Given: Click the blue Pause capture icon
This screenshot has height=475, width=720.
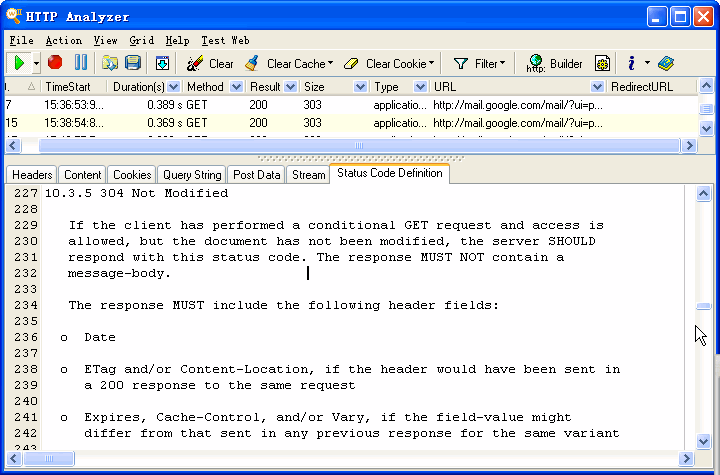Looking at the screenshot, I should (80, 63).
